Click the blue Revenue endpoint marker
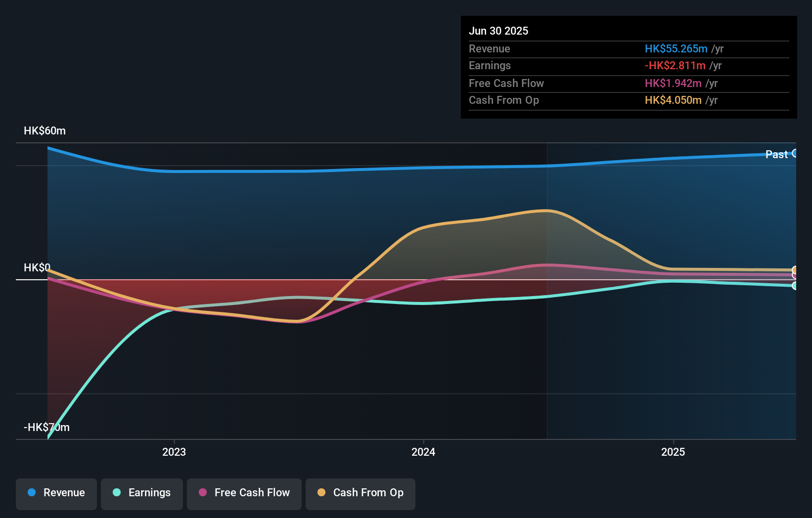The width and height of the screenshot is (812, 518). (795, 153)
